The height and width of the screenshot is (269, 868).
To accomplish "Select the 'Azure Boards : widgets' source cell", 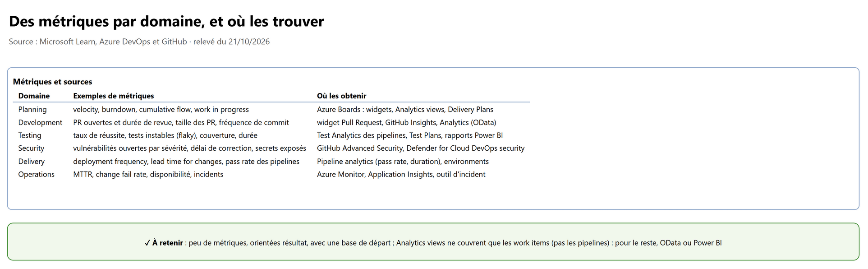I will (405, 109).
